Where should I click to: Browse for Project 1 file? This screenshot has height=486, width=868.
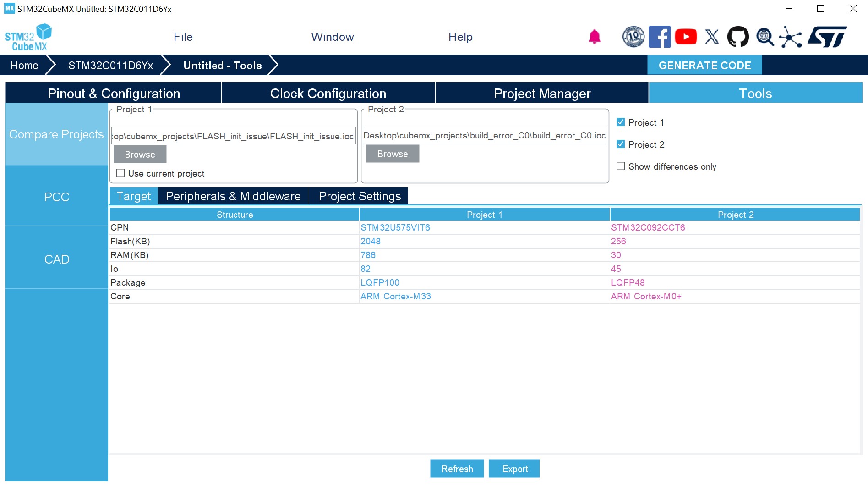click(x=140, y=155)
